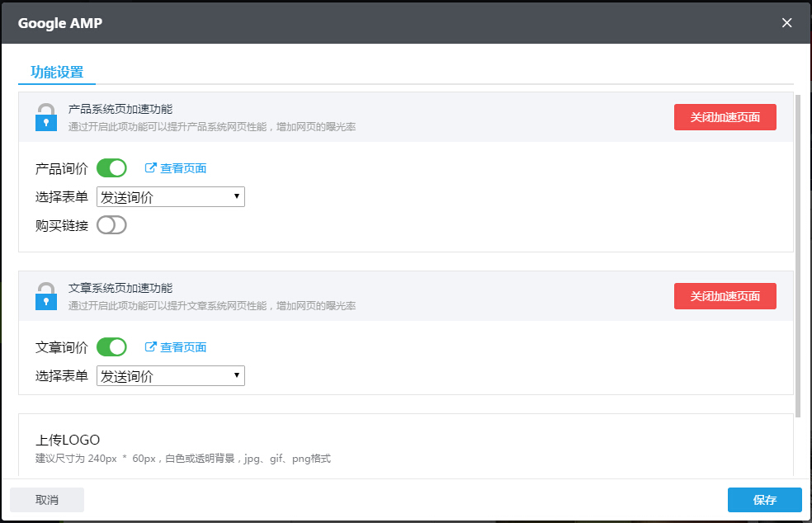Image resolution: width=812 pixels, height=523 pixels.
Task: Click 关闭加速页面 in the product section
Action: coord(725,116)
